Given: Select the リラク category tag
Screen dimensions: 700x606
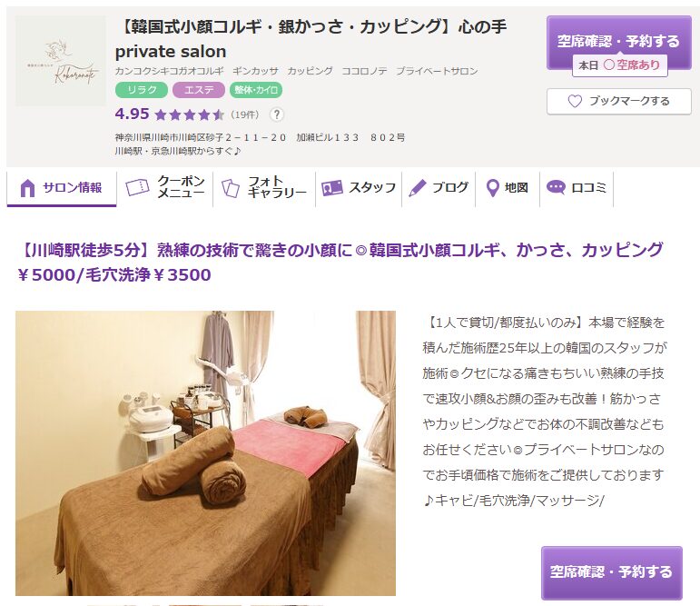Looking at the screenshot, I should coord(142,90).
